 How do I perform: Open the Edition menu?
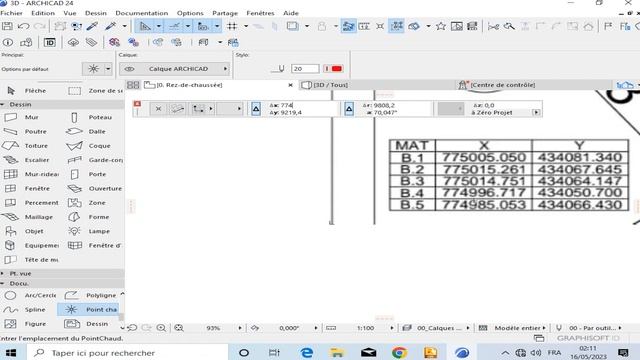click(43, 13)
